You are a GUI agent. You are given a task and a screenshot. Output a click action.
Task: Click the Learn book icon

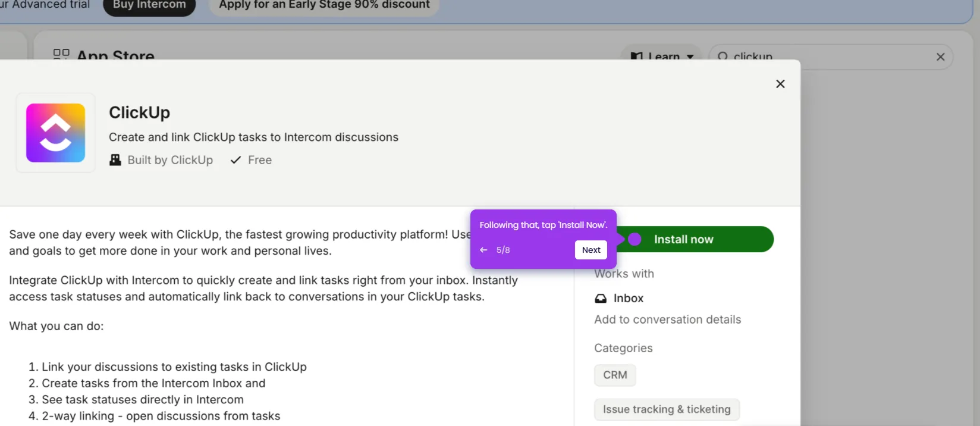pos(637,57)
